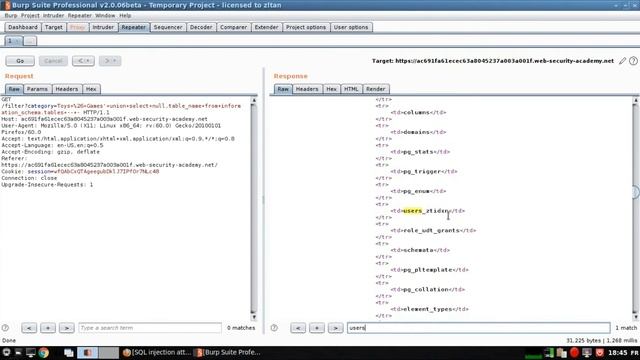Open the Burp menu
Viewport: 640px width, 360px height.
[11, 16]
